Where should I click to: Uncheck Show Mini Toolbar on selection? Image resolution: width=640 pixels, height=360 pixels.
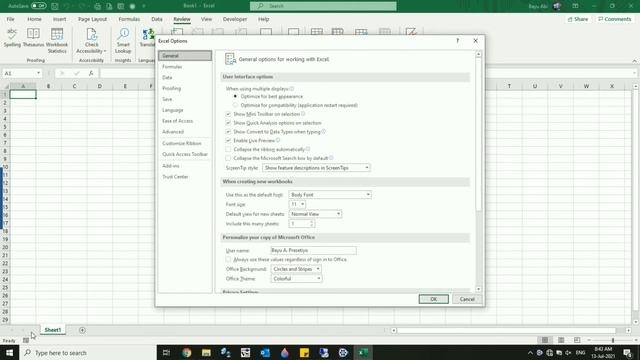228,114
